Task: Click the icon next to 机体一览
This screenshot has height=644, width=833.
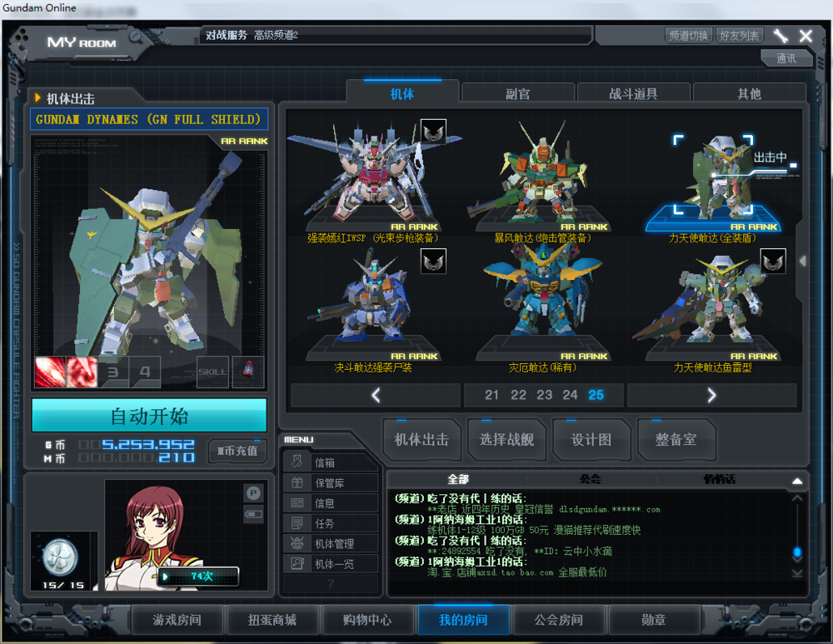Action: 297,563
